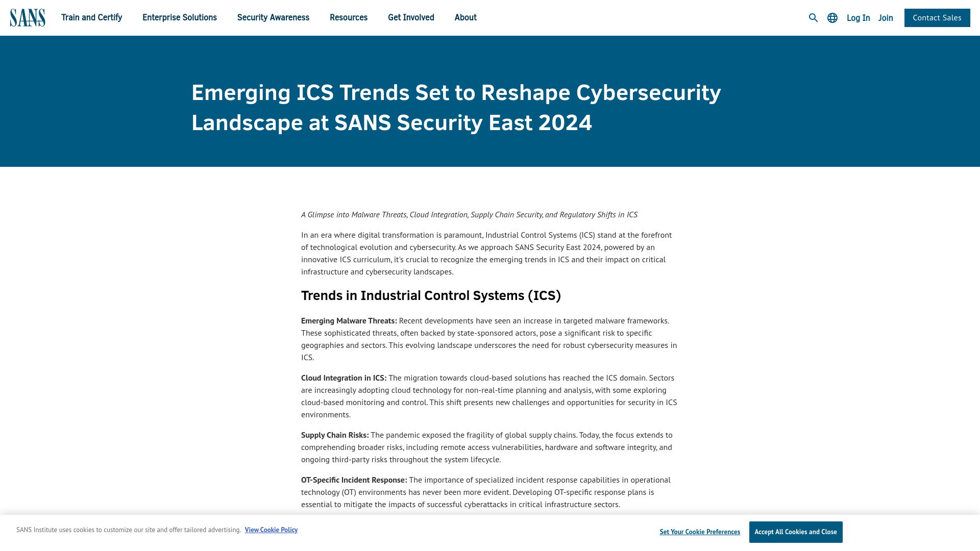Open the Get Involved menu item
Screen dimensions: 980x551
410,17
